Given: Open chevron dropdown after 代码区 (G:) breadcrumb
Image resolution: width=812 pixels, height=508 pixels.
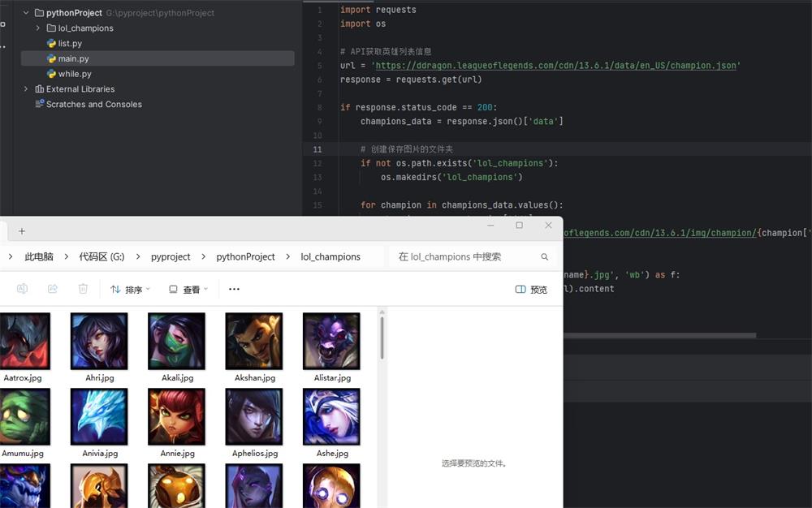Looking at the screenshot, I should (138, 256).
